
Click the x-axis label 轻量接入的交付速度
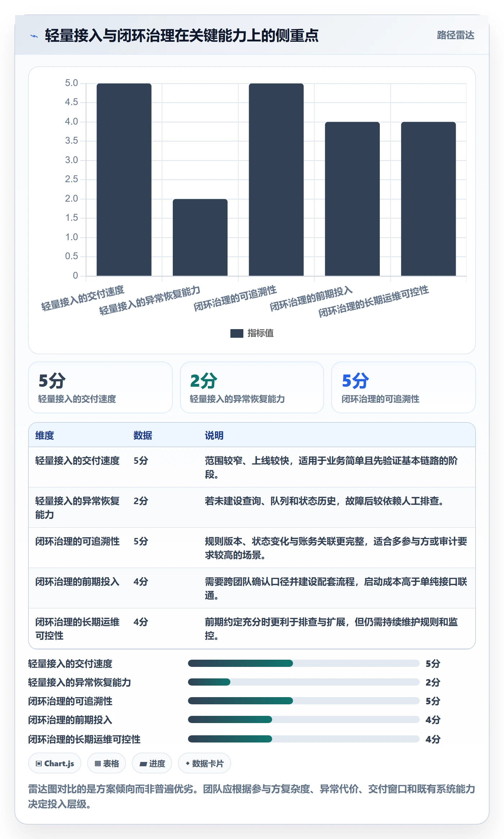[x=83, y=298]
